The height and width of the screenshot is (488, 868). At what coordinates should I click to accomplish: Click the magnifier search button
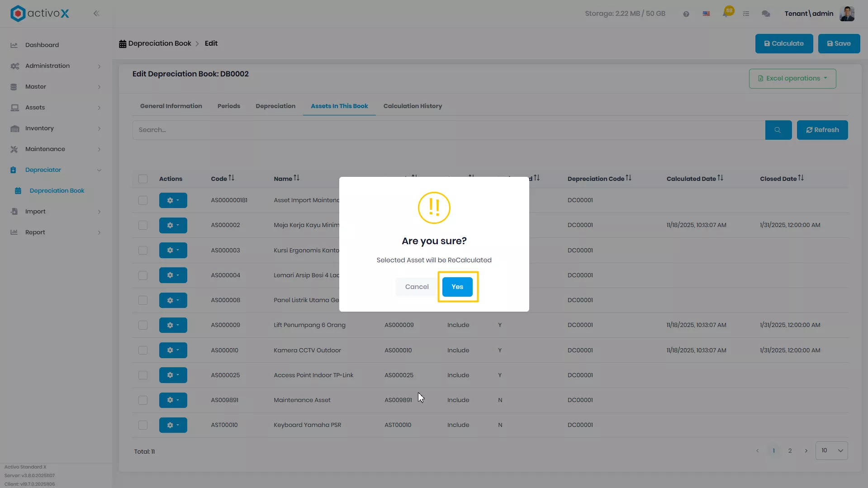pyautogui.click(x=778, y=130)
